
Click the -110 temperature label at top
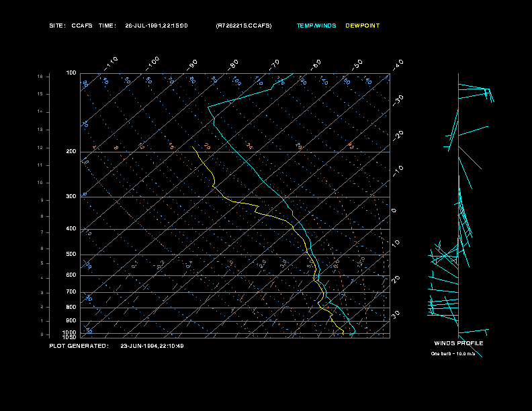click(111, 64)
